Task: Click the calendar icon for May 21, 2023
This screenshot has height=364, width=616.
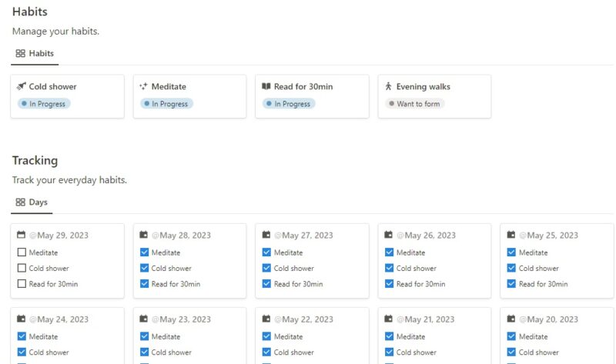Action: click(389, 319)
